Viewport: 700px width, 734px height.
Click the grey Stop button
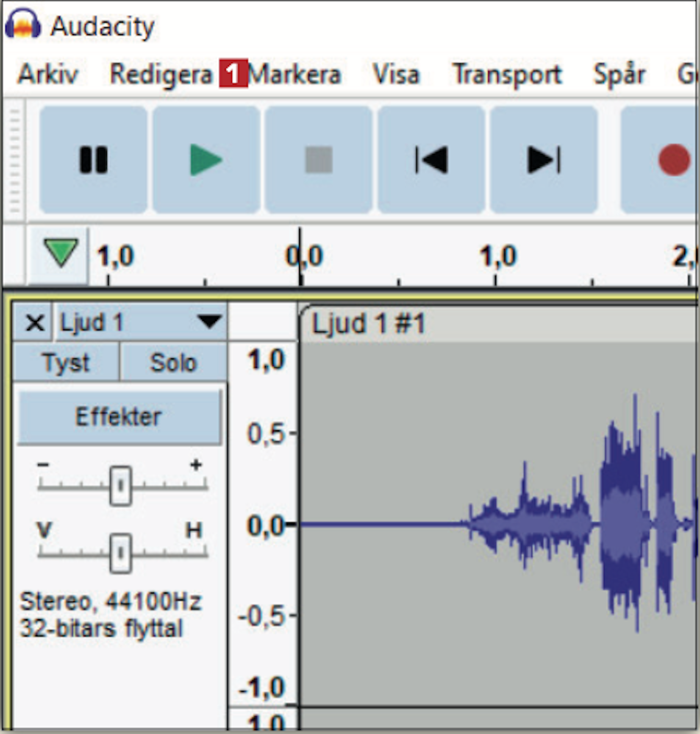318,160
